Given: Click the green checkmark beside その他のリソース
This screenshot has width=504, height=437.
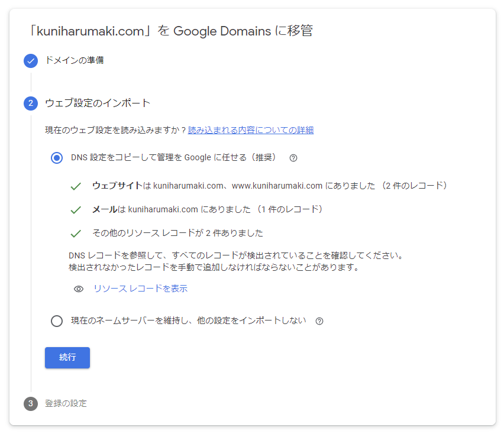Looking at the screenshot, I should (x=76, y=234).
